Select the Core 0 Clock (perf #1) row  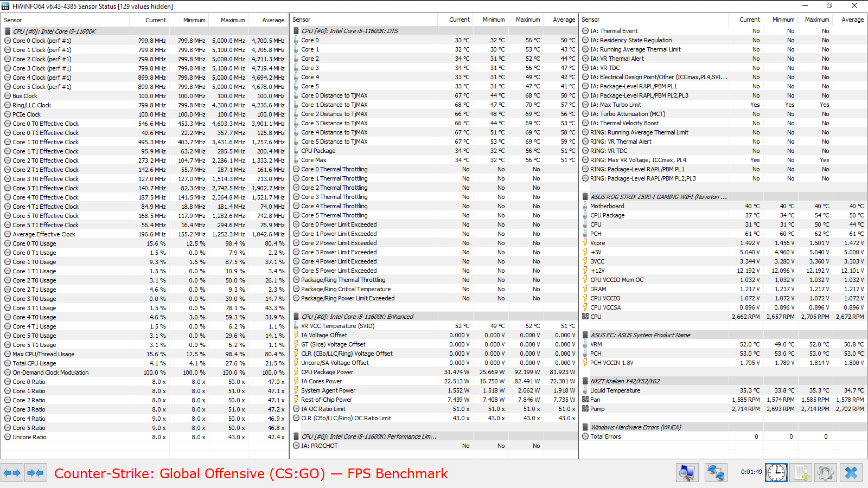click(x=144, y=41)
